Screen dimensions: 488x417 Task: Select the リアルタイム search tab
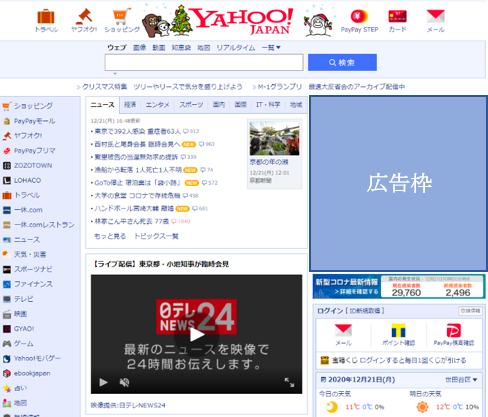(236, 48)
